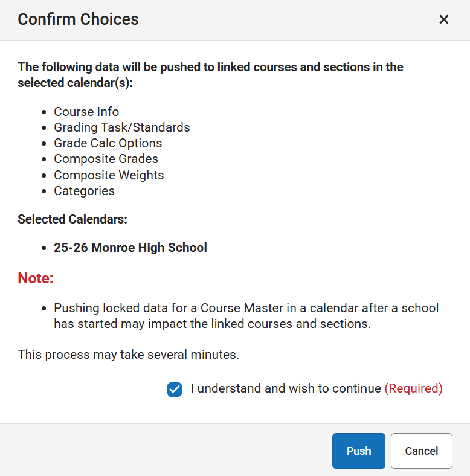Screen dimensions: 470x476
Task: Click the Categories list item
Action: pos(84,191)
